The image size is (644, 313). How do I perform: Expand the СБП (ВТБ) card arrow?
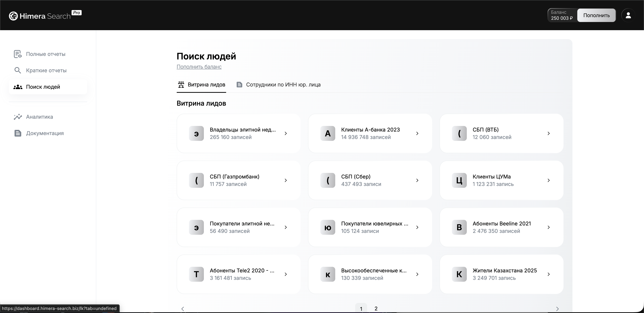click(x=549, y=133)
